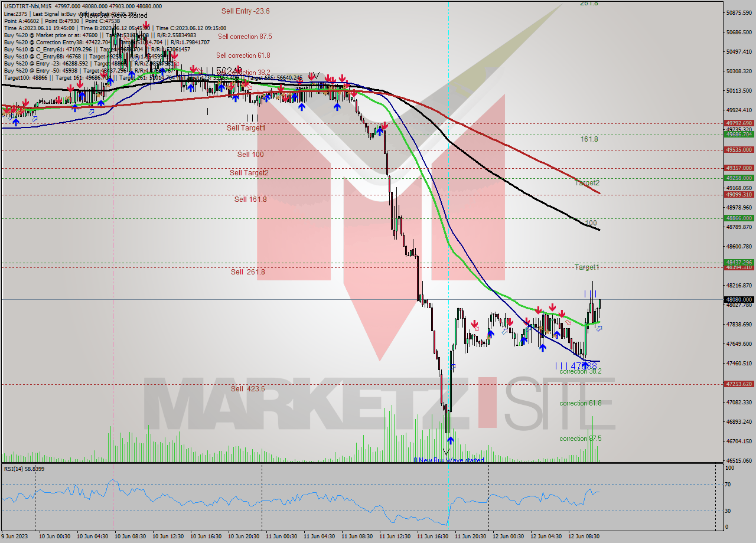Select the green price tag 49686.704
756x543 pixels.
[x=739, y=134]
